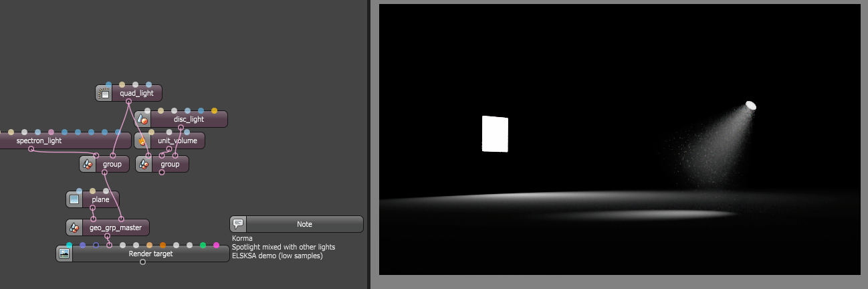This screenshot has height=289, width=868.
Task: Click the cyan input pin on Render target
Action: [x=69, y=245]
